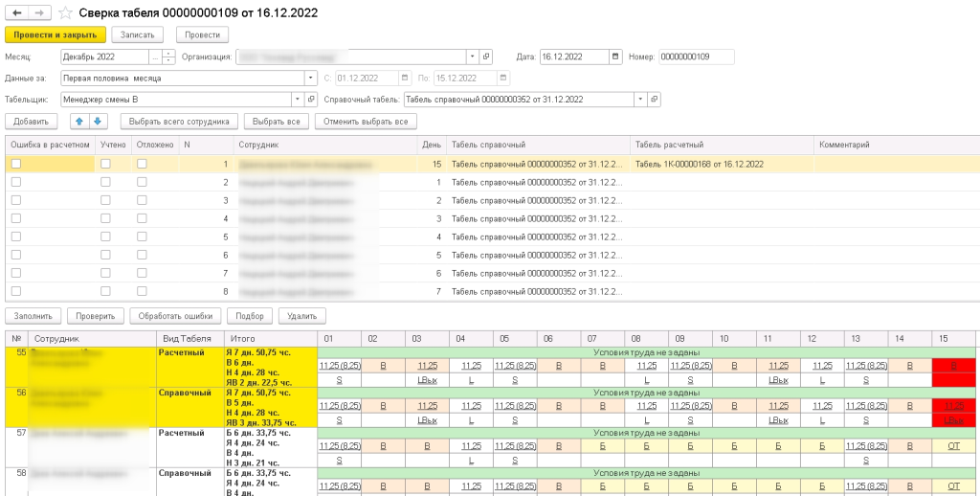Click into the Месяц field Декабрь 2022

[x=105, y=56]
